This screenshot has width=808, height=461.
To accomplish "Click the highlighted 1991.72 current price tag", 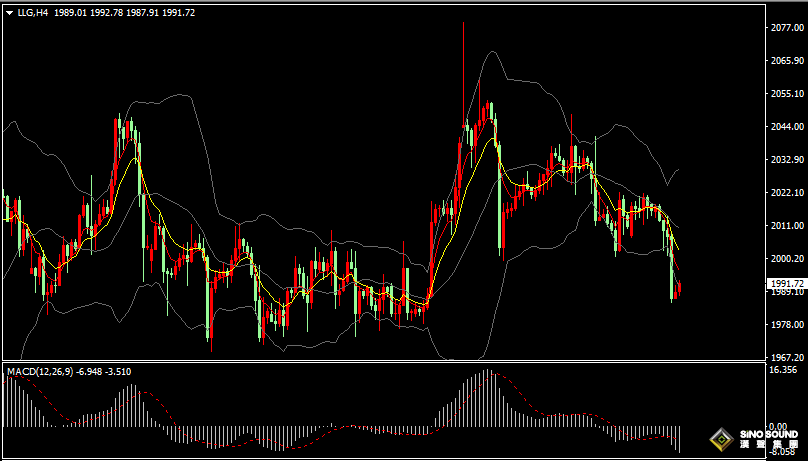I will 785,284.
